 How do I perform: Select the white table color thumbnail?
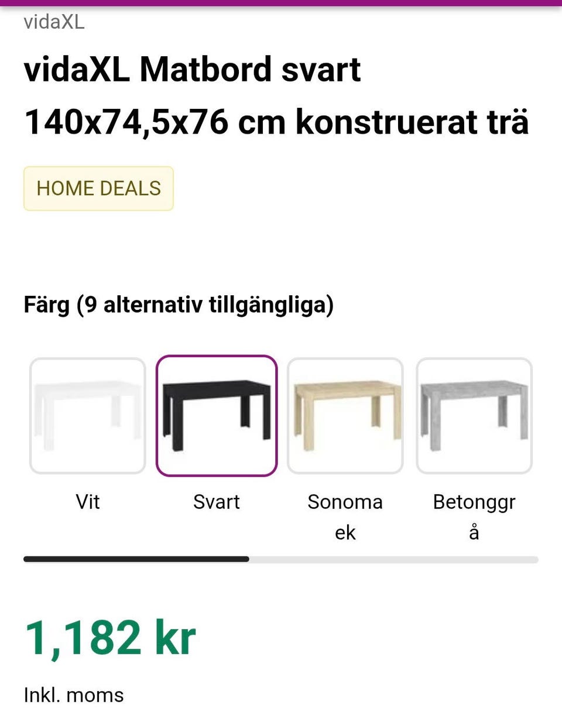click(x=88, y=415)
